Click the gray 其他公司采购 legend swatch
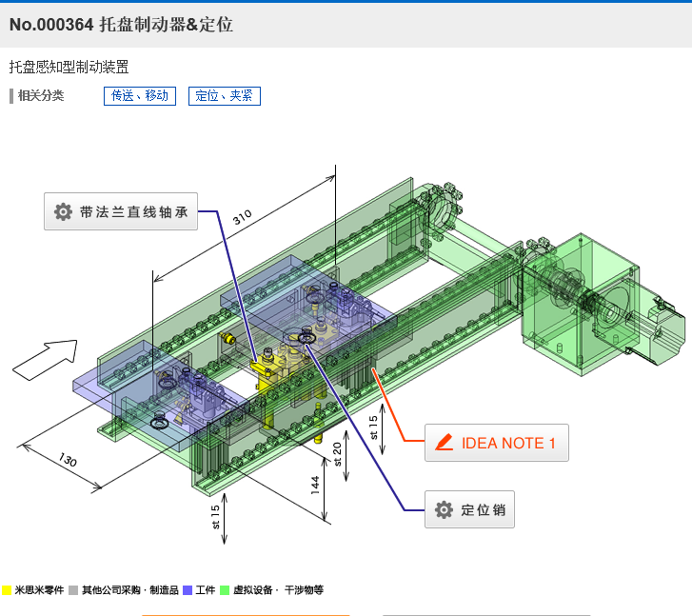 click(73, 590)
